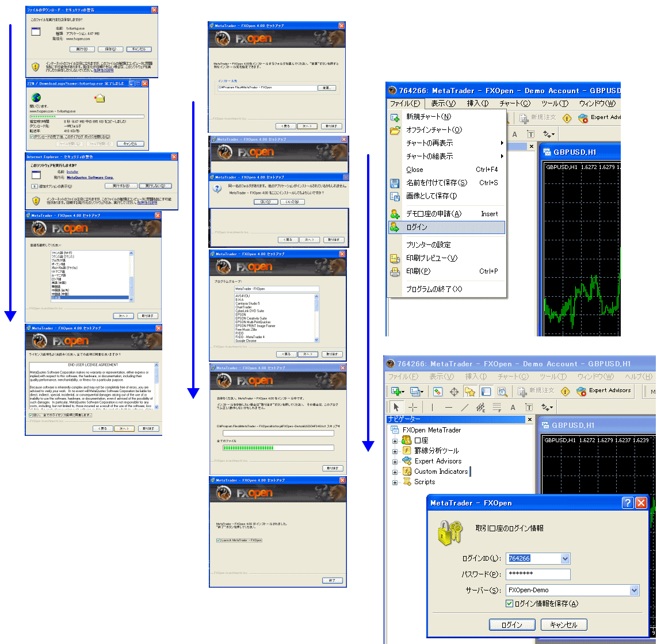Expand the Scripts tree node

click(395, 482)
